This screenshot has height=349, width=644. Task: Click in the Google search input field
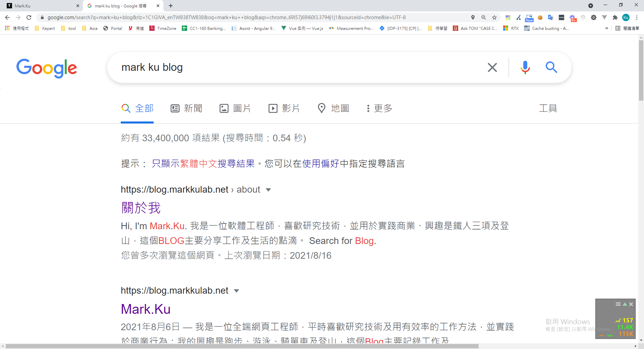pos(295,67)
